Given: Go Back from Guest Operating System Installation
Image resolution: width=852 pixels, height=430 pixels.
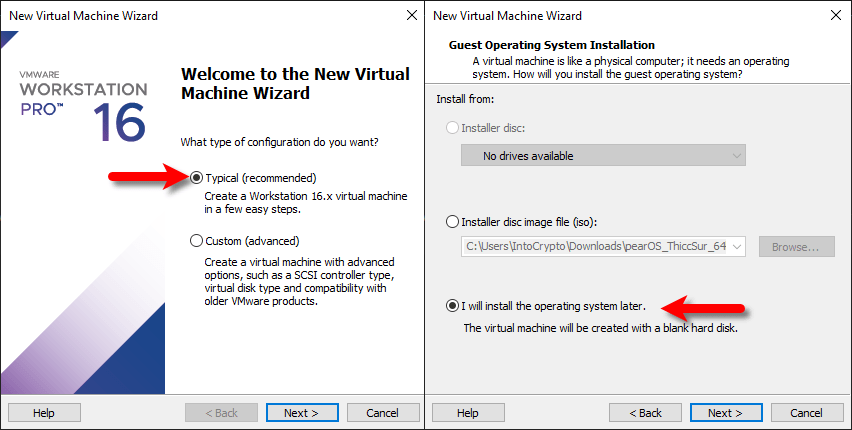Looking at the screenshot, I should click(x=645, y=413).
